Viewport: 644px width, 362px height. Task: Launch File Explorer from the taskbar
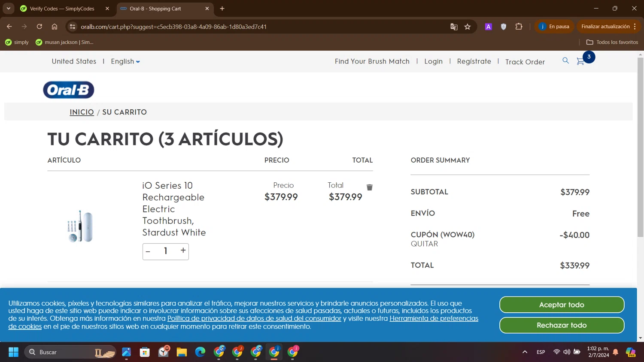[182, 352]
